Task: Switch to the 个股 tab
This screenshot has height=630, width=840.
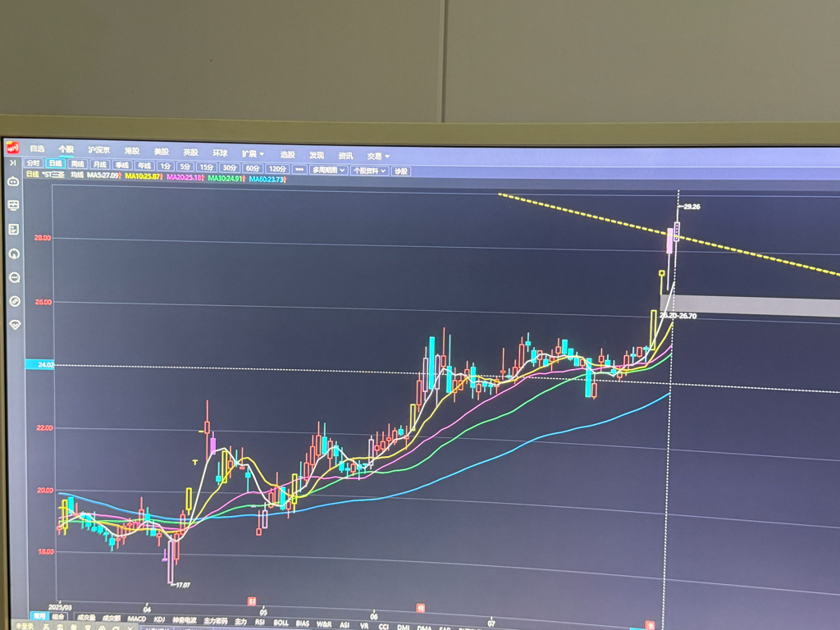Action: pos(66,149)
